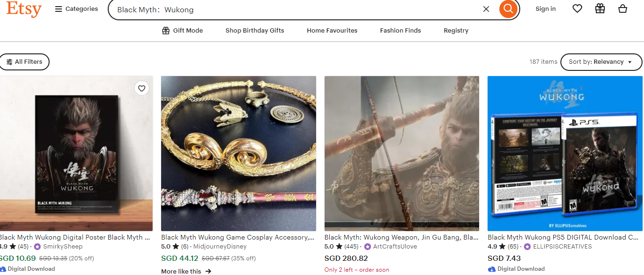This screenshot has height=275, width=644.
Task: Open the favourites heart icon in header
Action: coord(577,9)
